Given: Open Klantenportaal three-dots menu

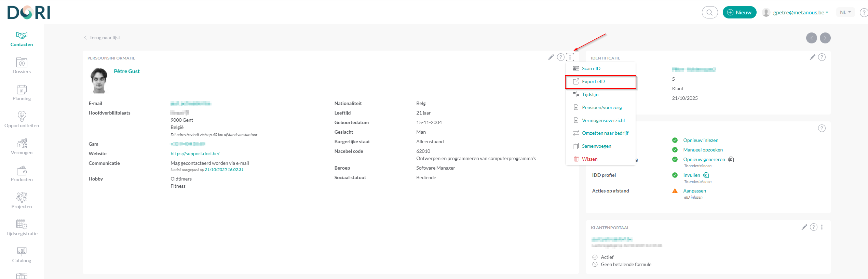Looking at the screenshot, I should tap(822, 227).
